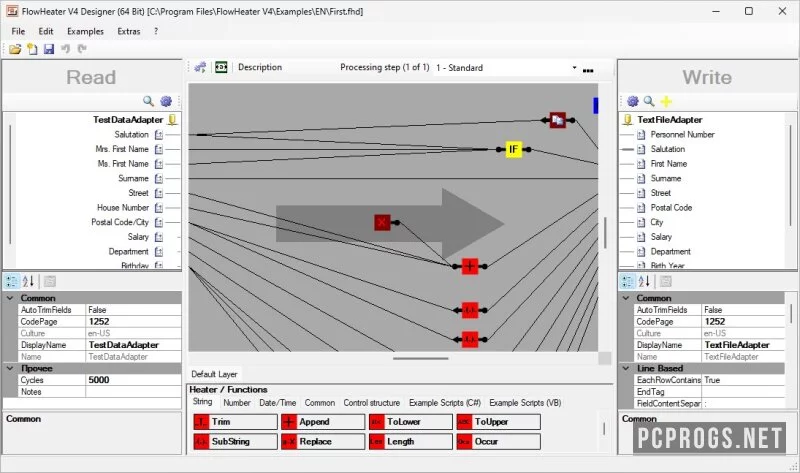Save definition with floppy disk icon
The height and width of the screenshot is (473, 800).
pos(48,49)
